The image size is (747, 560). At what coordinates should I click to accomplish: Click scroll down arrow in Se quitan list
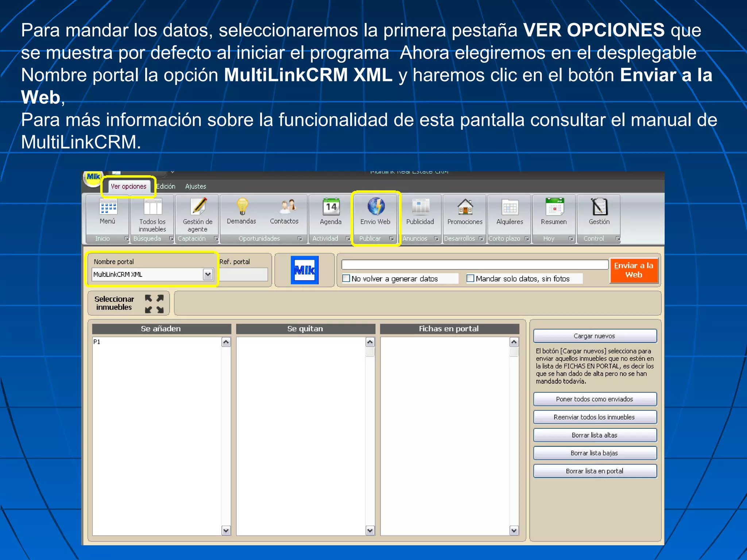(x=370, y=530)
